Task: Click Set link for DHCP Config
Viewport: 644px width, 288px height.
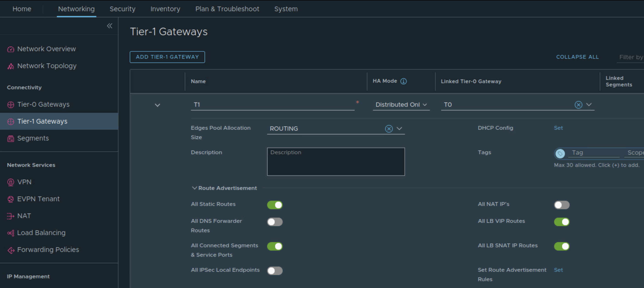Action: click(558, 128)
